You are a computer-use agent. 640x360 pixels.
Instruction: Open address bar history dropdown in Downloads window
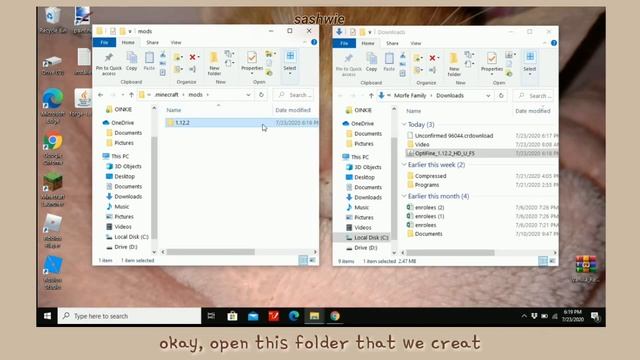pos(488,96)
